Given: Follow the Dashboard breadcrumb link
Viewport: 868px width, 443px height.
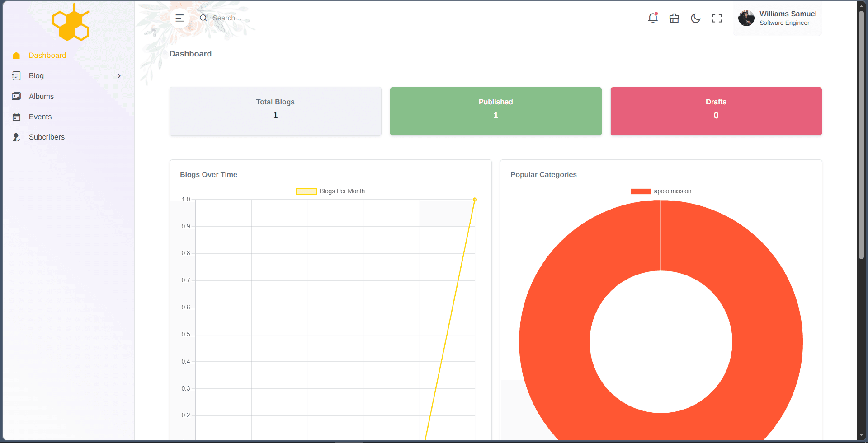Looking at the screenshot, I should click(x=190, y=54).
